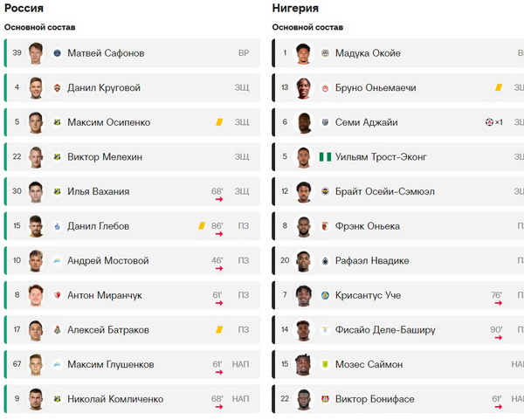
Task: Click the substitution arrow for Илья Вахания
Action: point(219,199)
